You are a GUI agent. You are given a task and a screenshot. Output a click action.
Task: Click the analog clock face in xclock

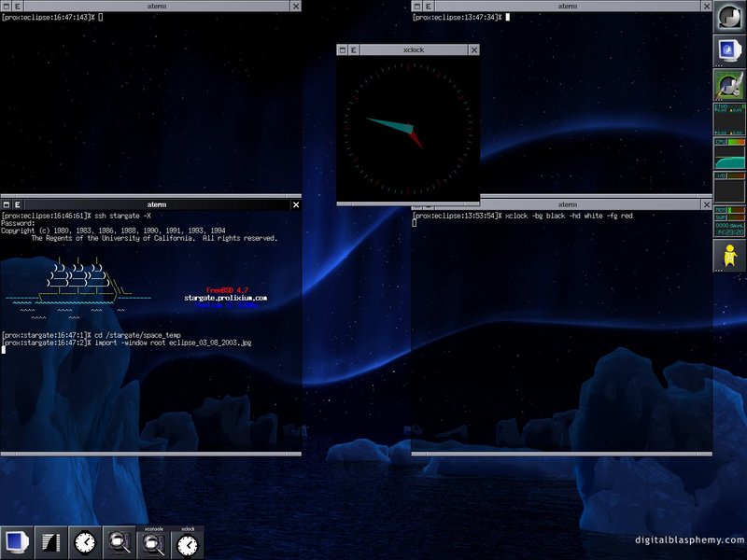[x=408, y=129]
